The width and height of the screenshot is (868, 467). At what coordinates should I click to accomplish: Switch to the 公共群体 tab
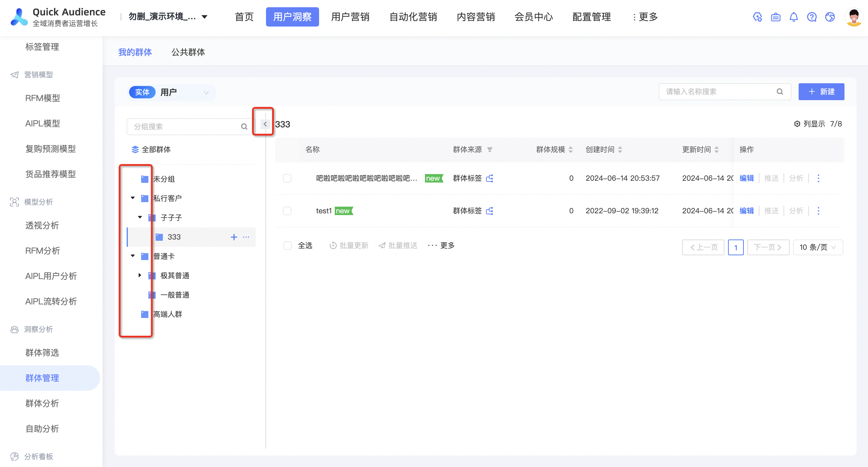click(188, 52)
